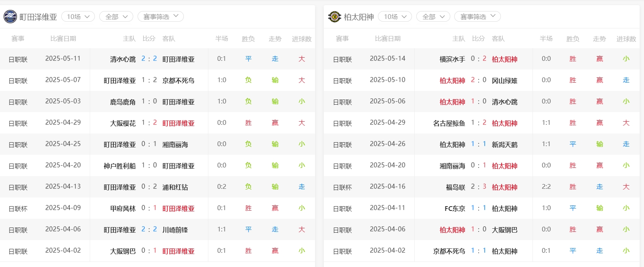Expand the 全部 filter for 柏太阳神

pyautogui.click(x=433, y=17)
